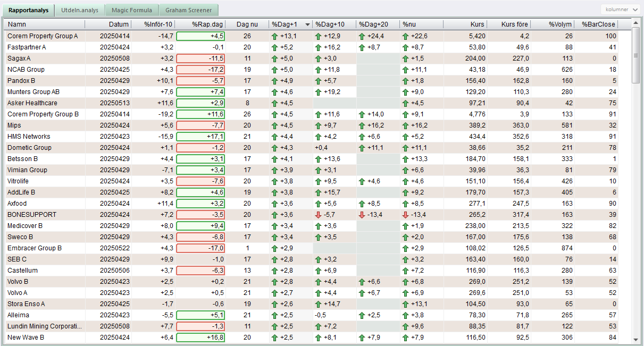Select the HMS Networks row name

(x=29, y=137)
